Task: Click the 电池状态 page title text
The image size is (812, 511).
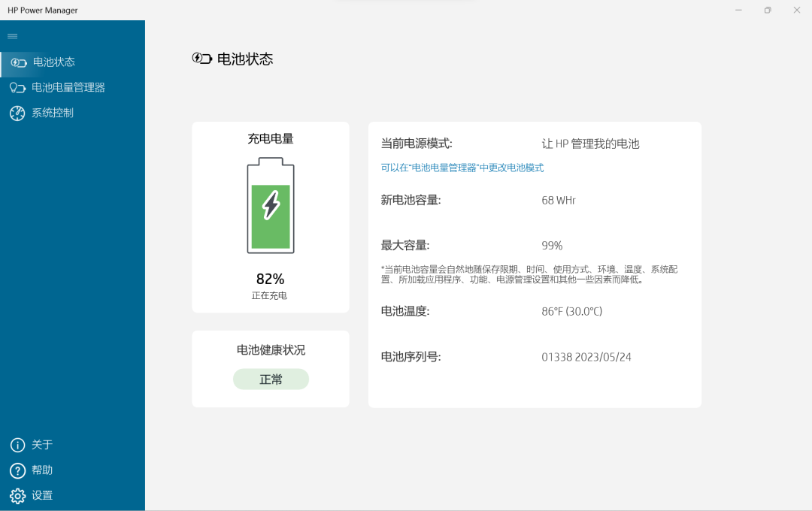Action: click(245, 59)
